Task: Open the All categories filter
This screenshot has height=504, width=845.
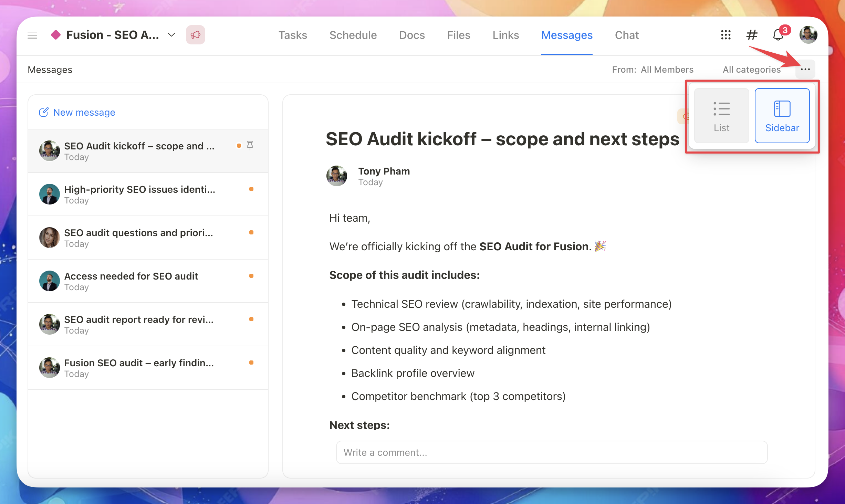Action: click(751, 70)
